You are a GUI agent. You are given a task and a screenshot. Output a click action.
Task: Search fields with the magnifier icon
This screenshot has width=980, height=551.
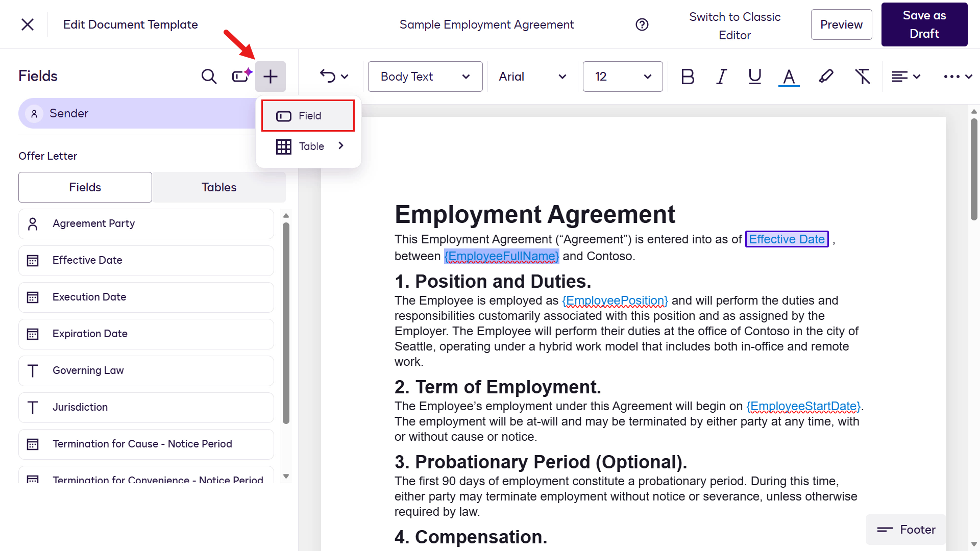(x=209, y=77)
